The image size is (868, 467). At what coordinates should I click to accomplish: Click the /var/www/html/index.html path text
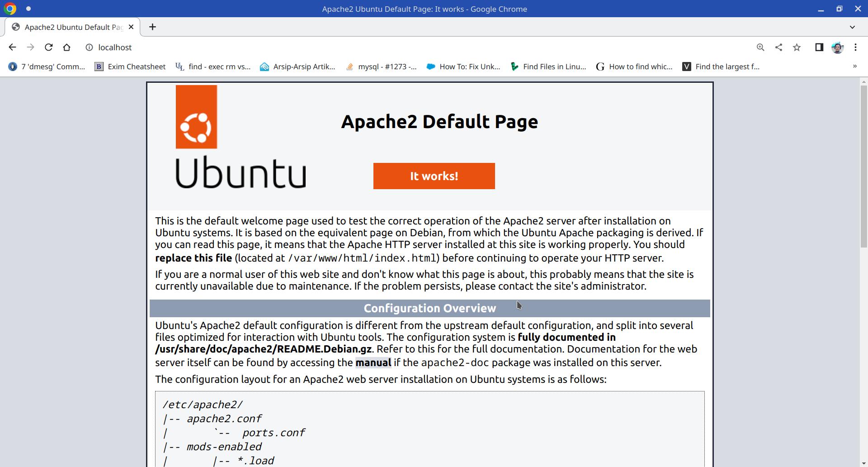tap(362, 258)
